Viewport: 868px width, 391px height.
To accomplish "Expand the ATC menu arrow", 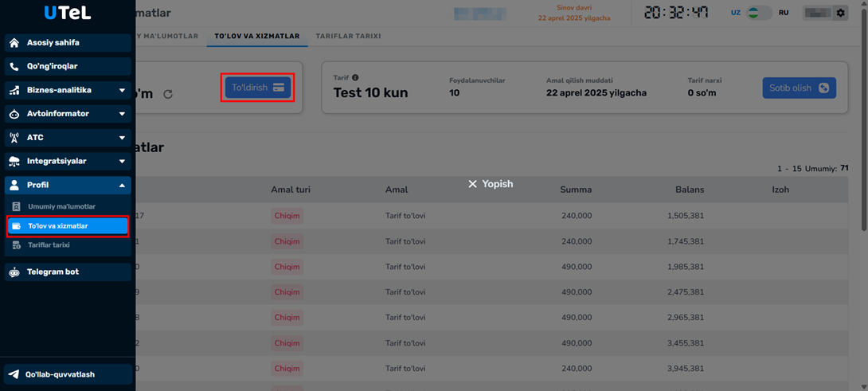I will pyautogui.click(x=122, y=138).
